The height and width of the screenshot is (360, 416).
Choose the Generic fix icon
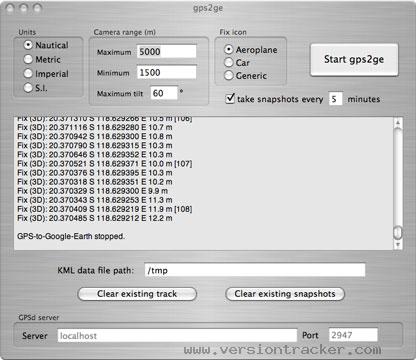pos(229,76)
